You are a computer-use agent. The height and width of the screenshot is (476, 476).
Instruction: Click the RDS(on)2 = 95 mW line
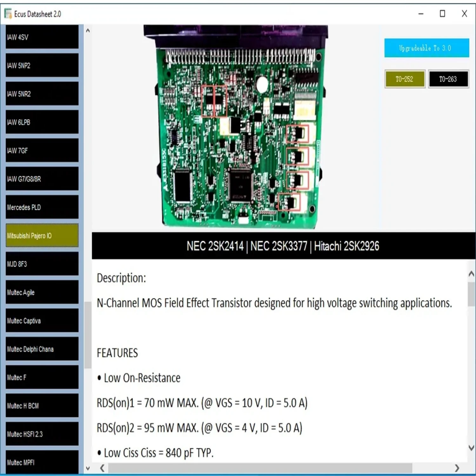200,428
